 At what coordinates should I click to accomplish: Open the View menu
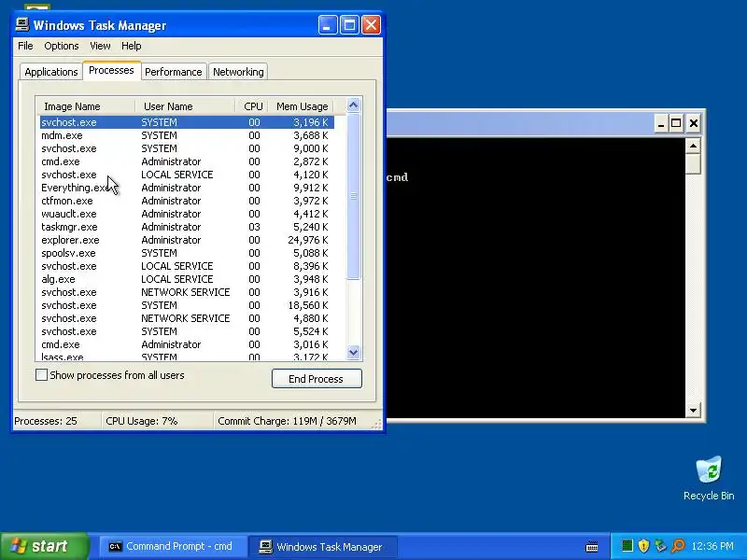tap(100, 46)
